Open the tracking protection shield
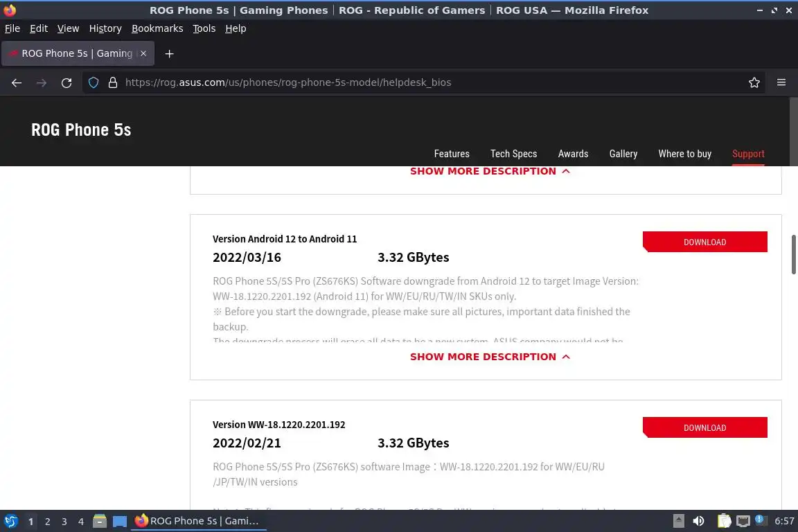The height and width of the screenshot is (532, 798). (93, 82)
